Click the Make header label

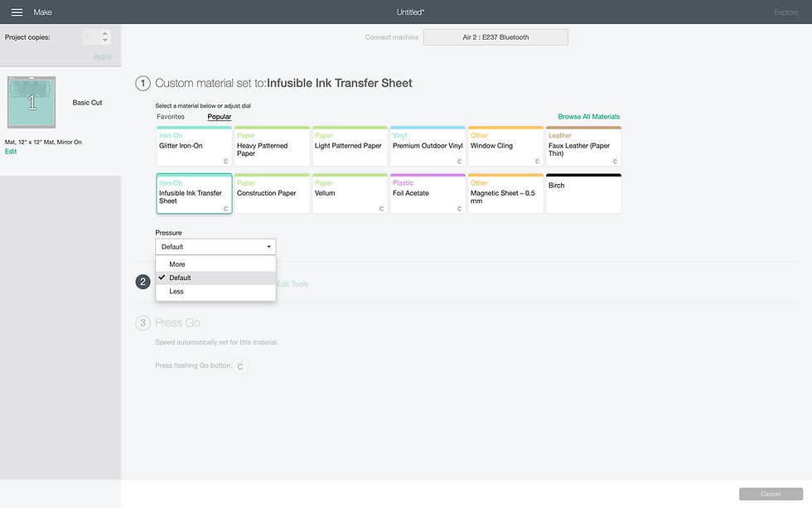click(x=42, y=12)
